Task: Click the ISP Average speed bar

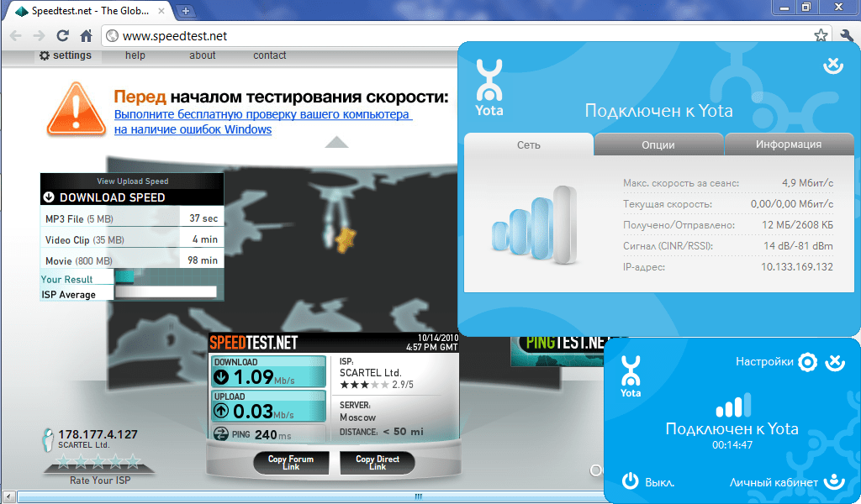Action: point(166,291)
